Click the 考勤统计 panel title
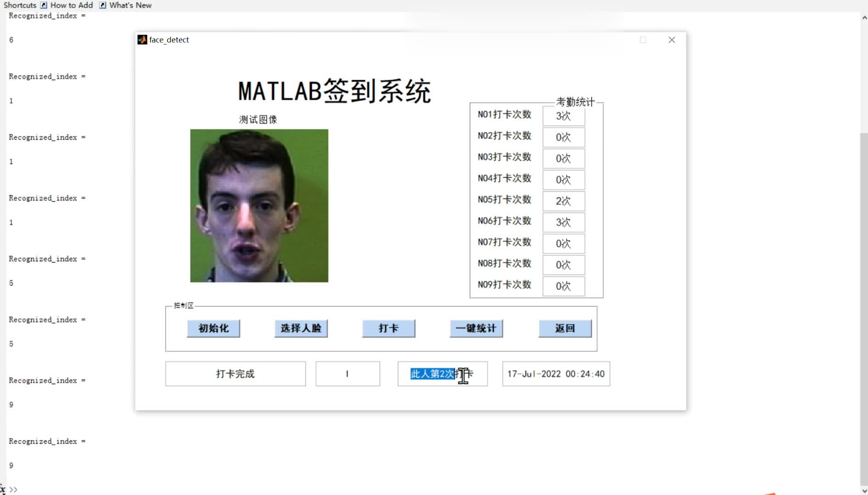 (x=575, y=102)
